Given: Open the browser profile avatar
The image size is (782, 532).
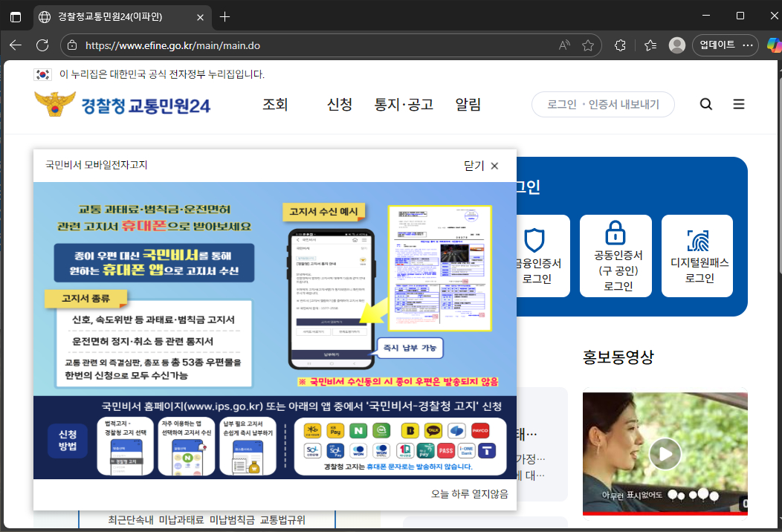Looking at the screenshot, I should tap(676, 45).
